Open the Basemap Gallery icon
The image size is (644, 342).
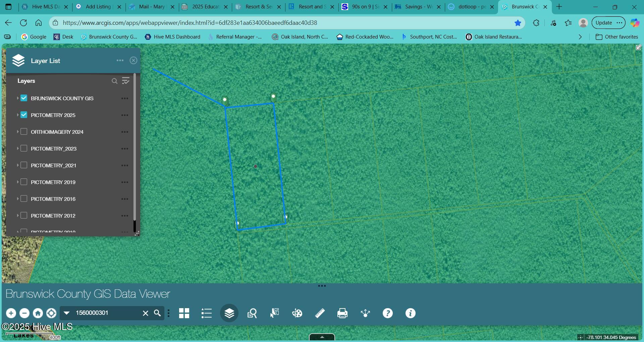coord(184,313)
